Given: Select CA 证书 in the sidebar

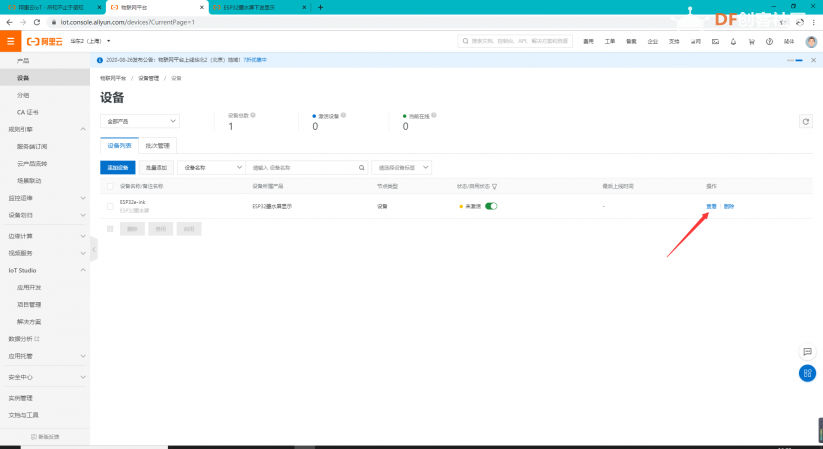Looking at the screenshot, I should coord(27,112).
